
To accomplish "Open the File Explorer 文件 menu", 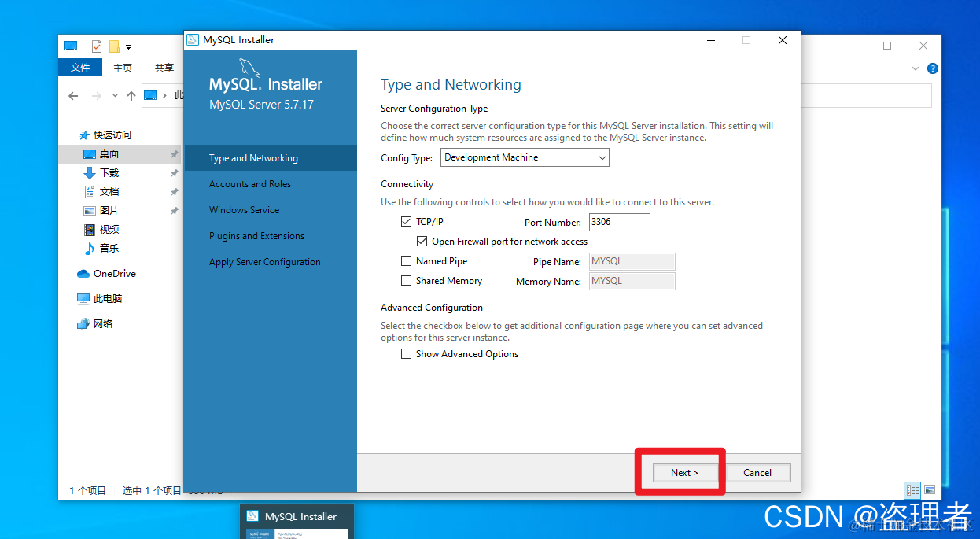I will point(80,68).
